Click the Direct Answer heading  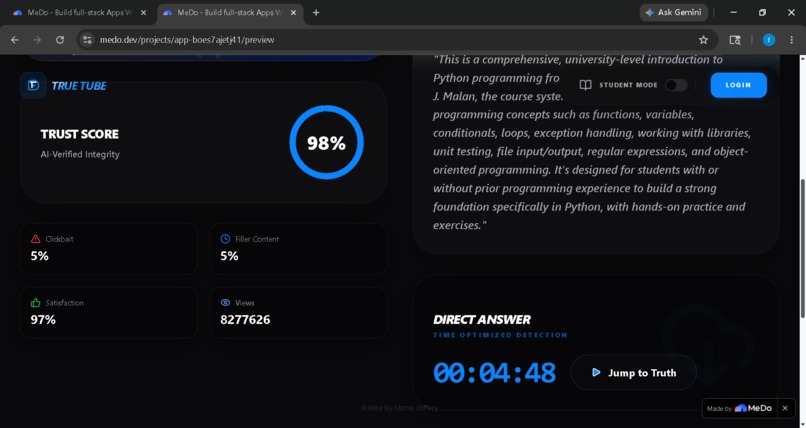pos(482,320)
